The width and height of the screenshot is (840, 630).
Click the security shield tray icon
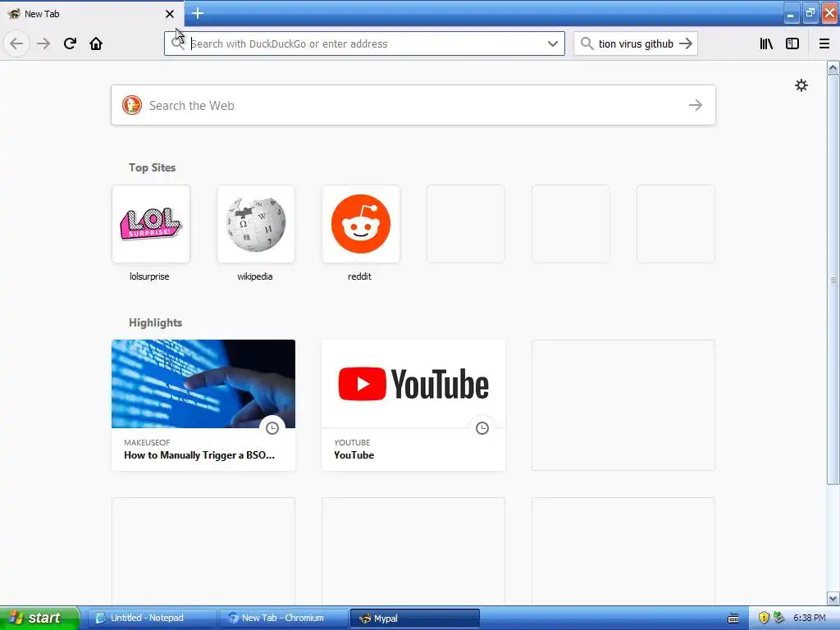pos(764,618)
